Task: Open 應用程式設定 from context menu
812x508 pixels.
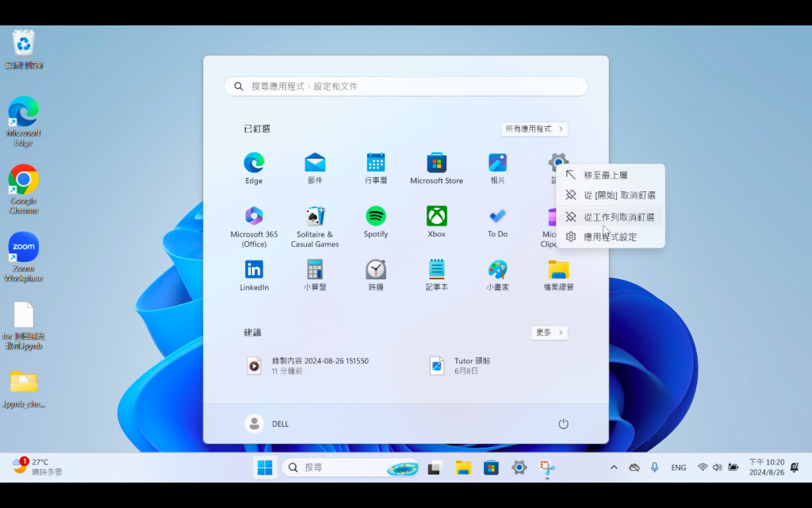Action: (x=610, y=237)
